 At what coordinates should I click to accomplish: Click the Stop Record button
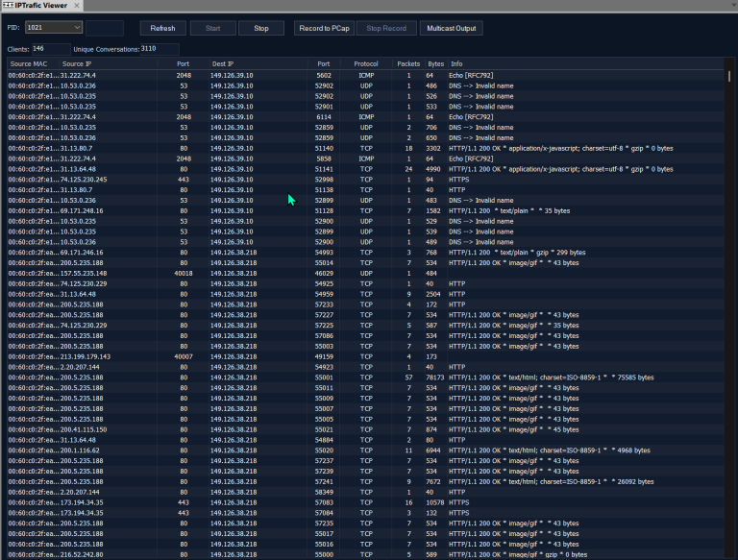point(386,28)
